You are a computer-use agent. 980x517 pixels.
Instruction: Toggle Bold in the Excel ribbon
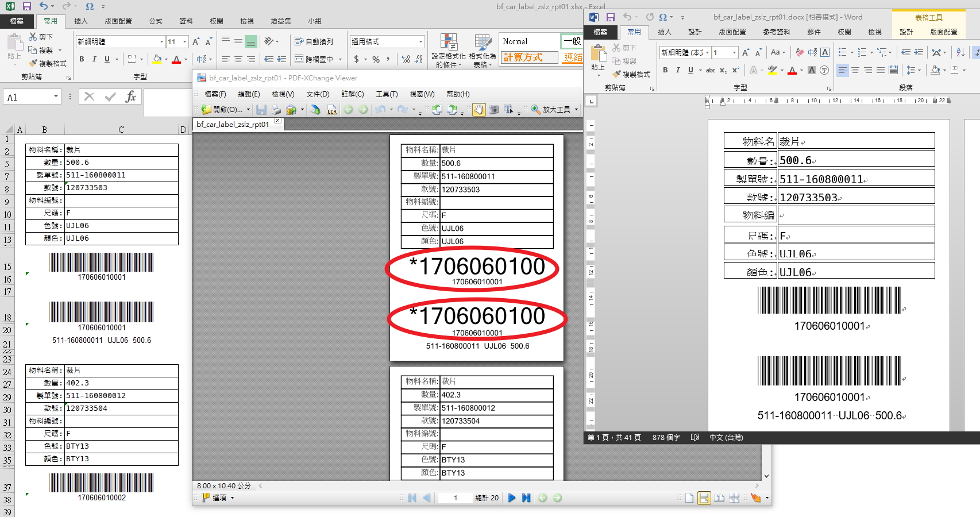tap(82, 59)
